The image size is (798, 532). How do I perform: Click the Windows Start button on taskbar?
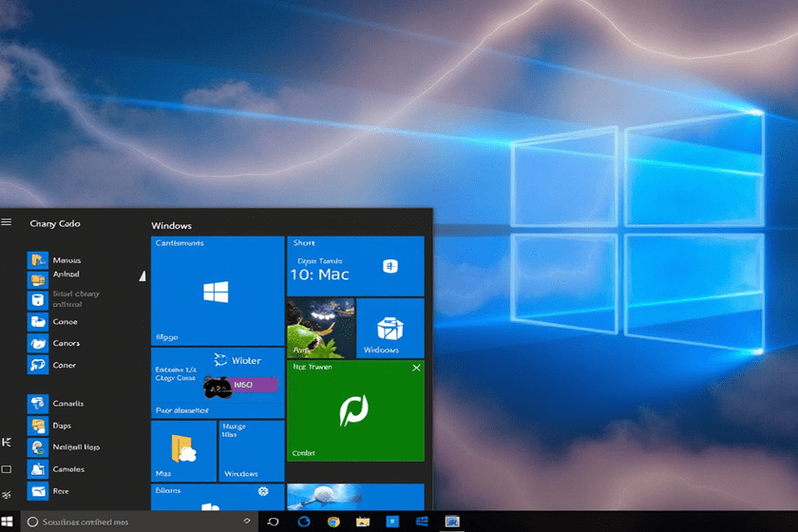pos(8,522)
